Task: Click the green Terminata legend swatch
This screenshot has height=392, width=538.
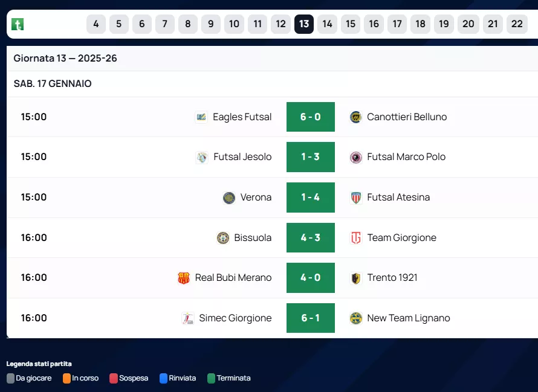Action: (211, 379)
